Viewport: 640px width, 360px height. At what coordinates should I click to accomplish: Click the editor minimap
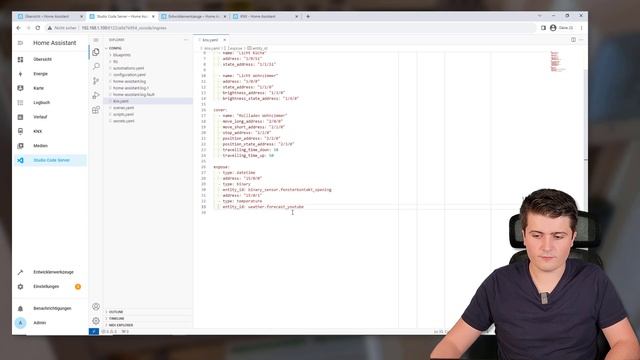pos(558,61)
